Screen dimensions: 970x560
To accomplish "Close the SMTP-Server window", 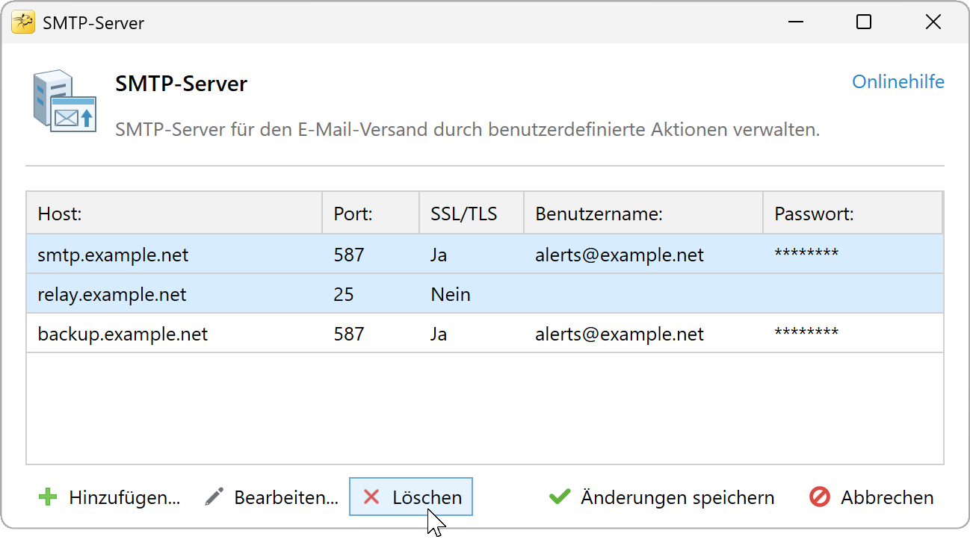I will click(933, 22).
